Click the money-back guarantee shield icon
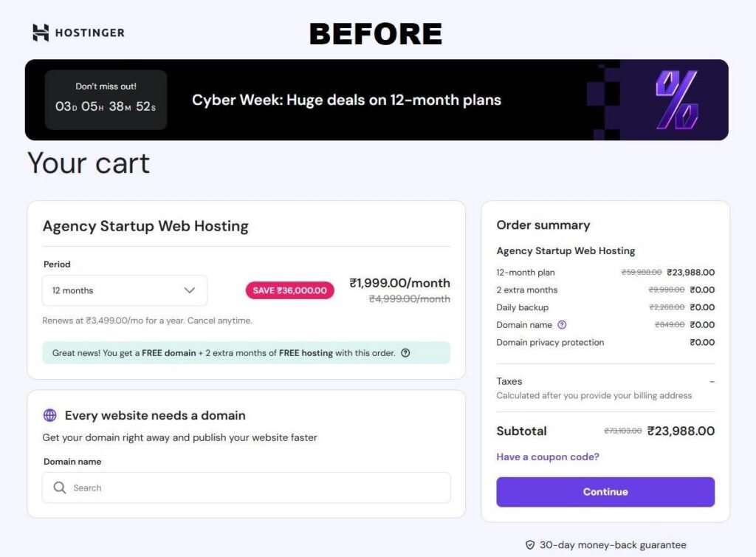This screenshot has height=557, width=756. click(529, 545)
